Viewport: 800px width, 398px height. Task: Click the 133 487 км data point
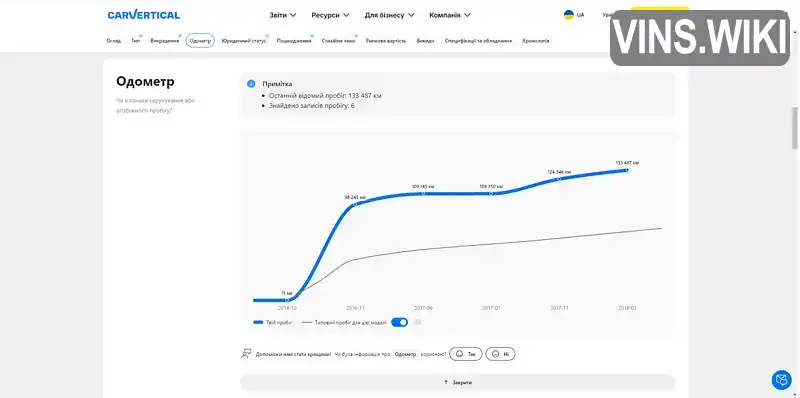point(627,170)
